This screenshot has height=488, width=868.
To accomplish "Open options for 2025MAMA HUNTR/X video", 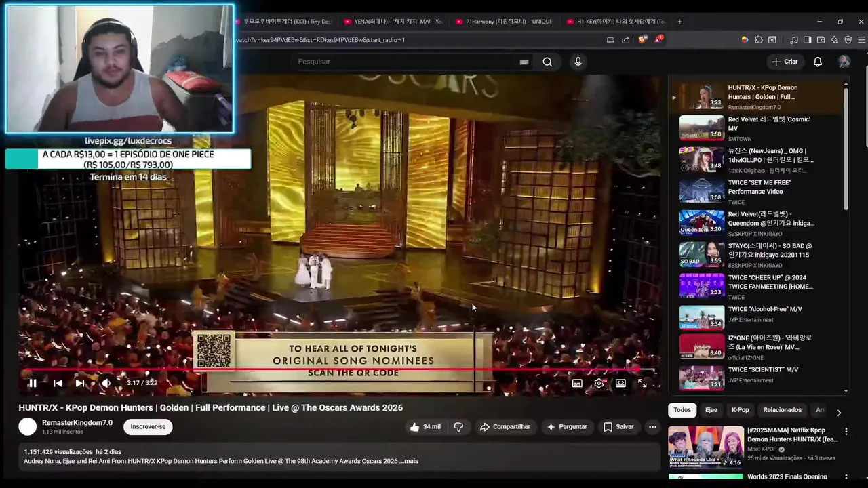I will (846, 432).
